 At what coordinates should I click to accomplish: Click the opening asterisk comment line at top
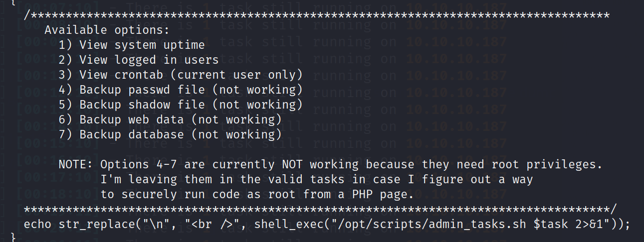coord(316,15)
